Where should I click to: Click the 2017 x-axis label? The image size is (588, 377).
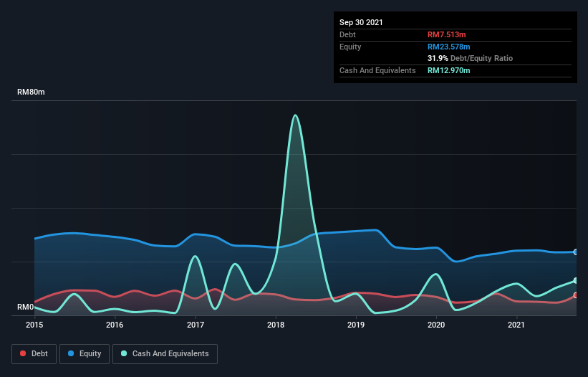tap(196, 325)
